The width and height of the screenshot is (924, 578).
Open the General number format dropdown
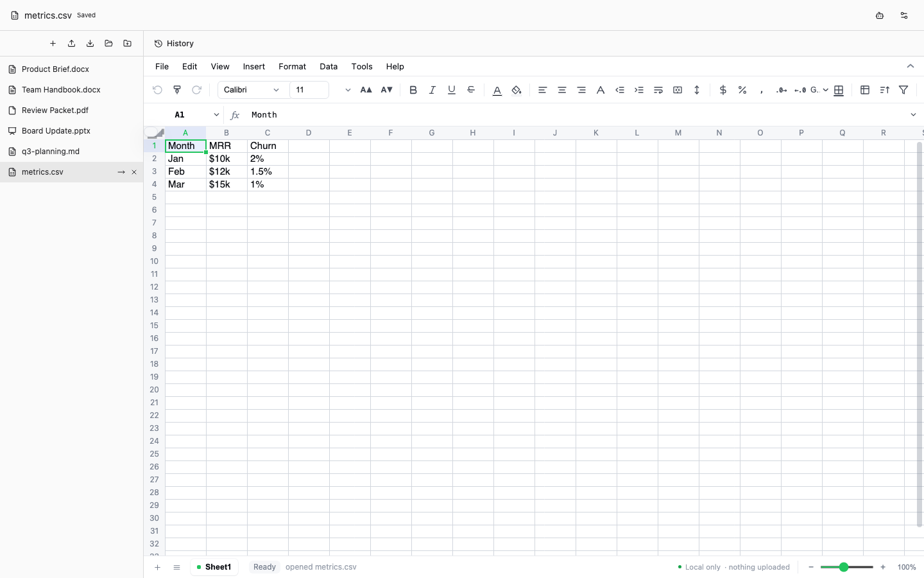click(819, 90)
